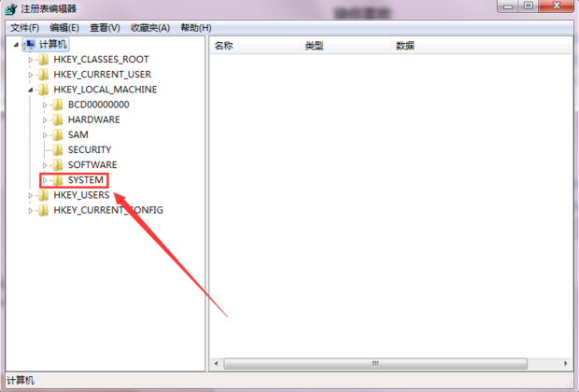The height and width of the screenshot is (392, 579).
Task: Click the scrollbar right arrow
Action: (566, 364)
